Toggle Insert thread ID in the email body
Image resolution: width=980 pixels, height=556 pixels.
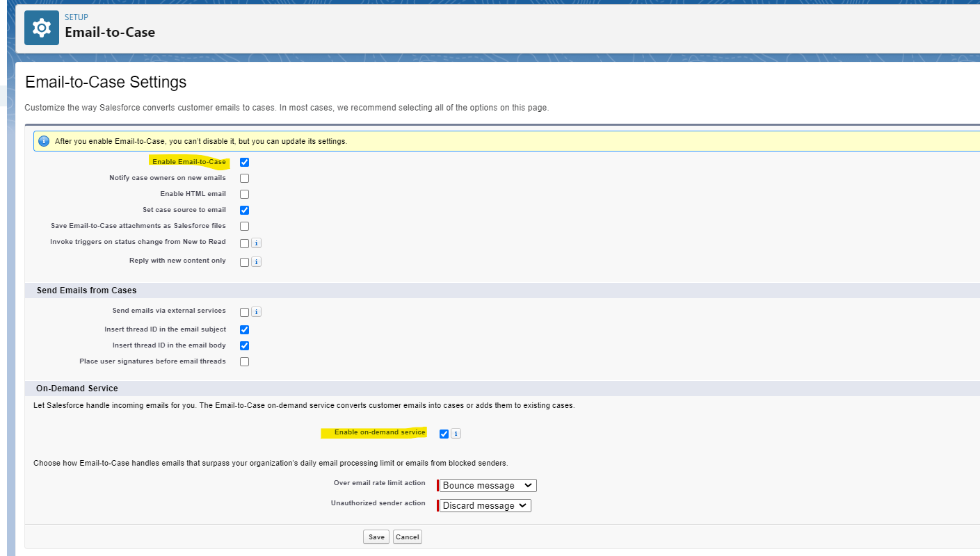(244, 345)
